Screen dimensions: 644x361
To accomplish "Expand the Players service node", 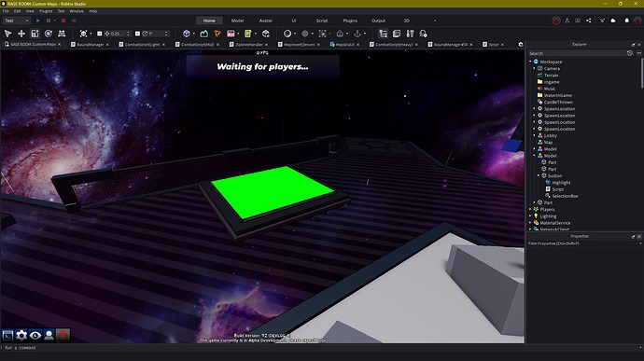I will pos(530,210).
